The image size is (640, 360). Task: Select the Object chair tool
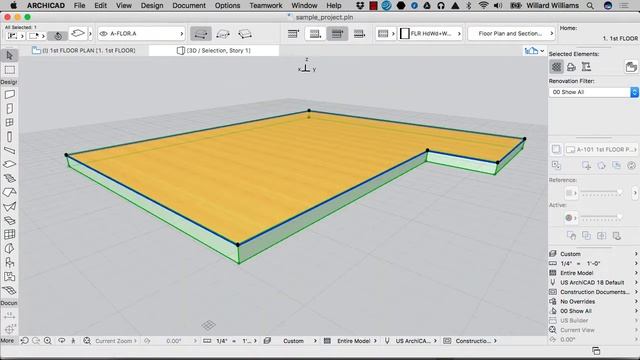click(x=9, y=262)
